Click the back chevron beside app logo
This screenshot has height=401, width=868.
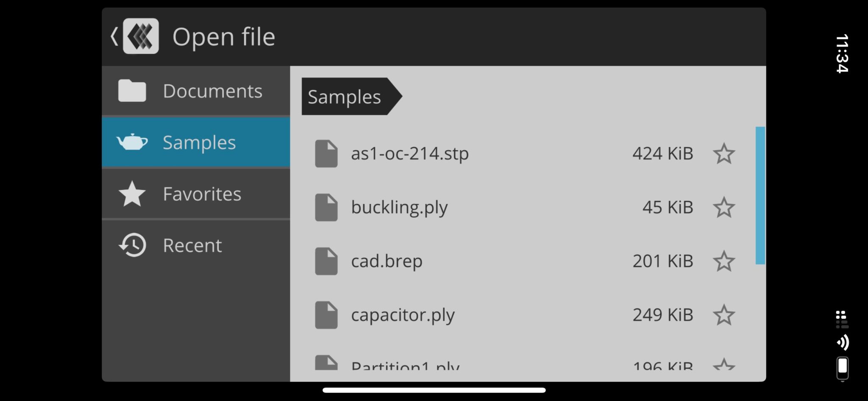[x=114, y=36]
